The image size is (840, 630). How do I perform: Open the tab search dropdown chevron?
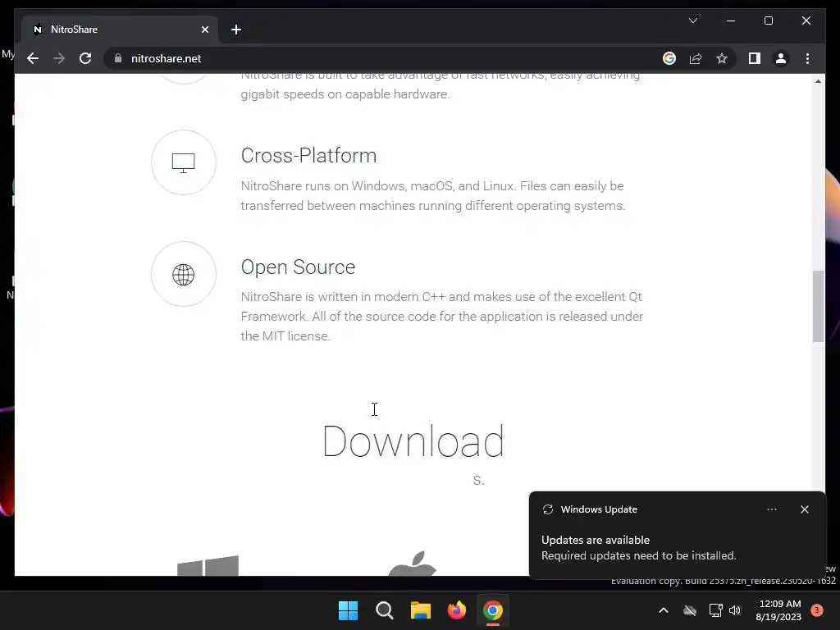pyautogui.click(x=692, y=21)
